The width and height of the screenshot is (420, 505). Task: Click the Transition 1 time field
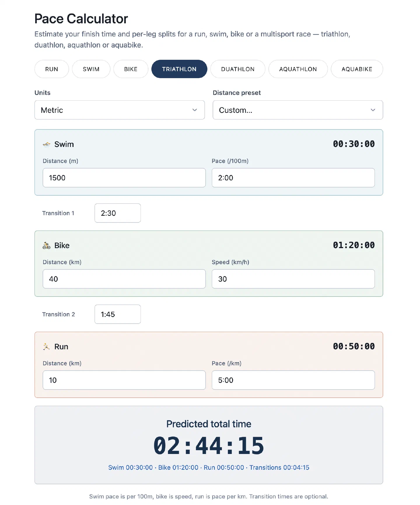(118, 213)
